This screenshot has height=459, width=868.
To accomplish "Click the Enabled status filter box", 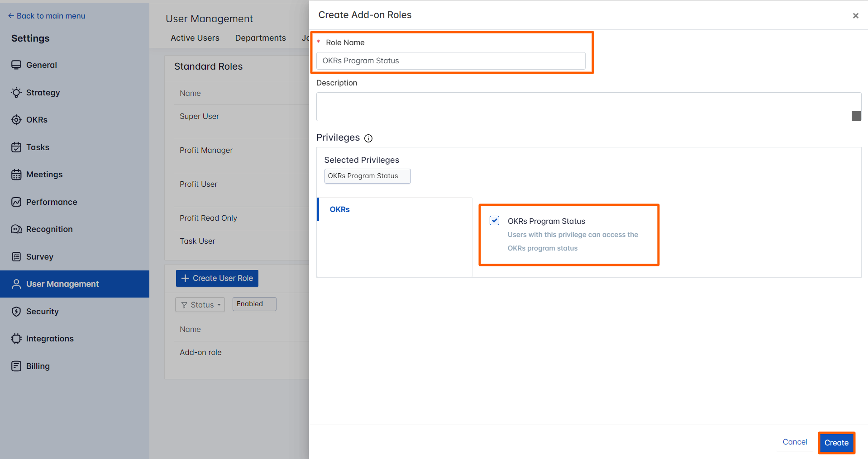I will 254,304.
